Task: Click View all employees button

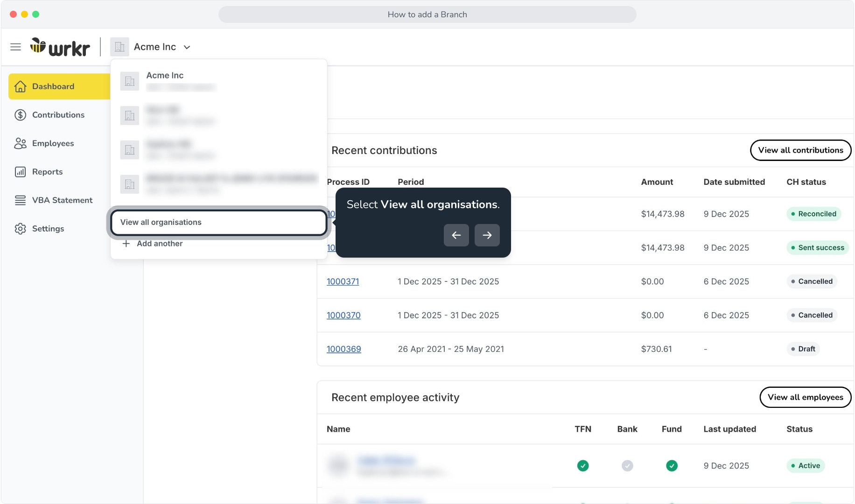Action: [805, 397]
